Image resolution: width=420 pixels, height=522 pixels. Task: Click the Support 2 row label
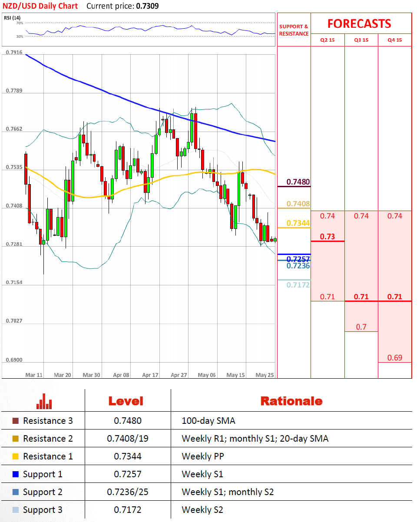43,492
